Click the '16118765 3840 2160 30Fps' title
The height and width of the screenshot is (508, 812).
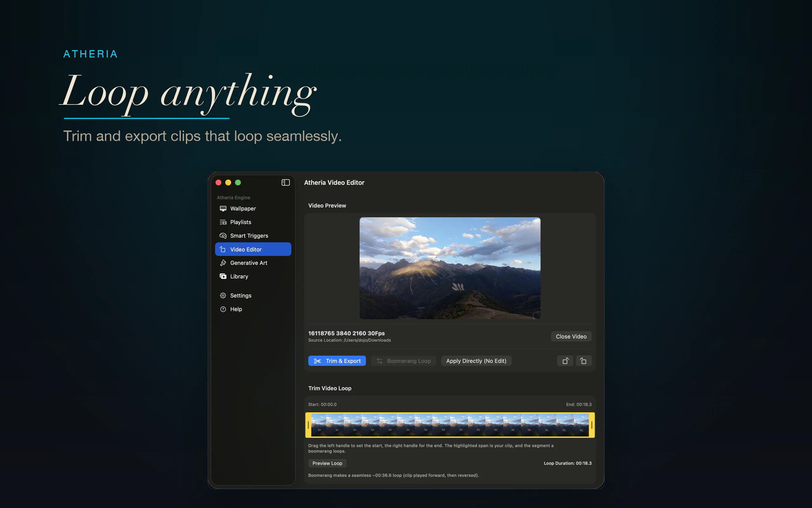pyautogui.click(x=347, y=333)
